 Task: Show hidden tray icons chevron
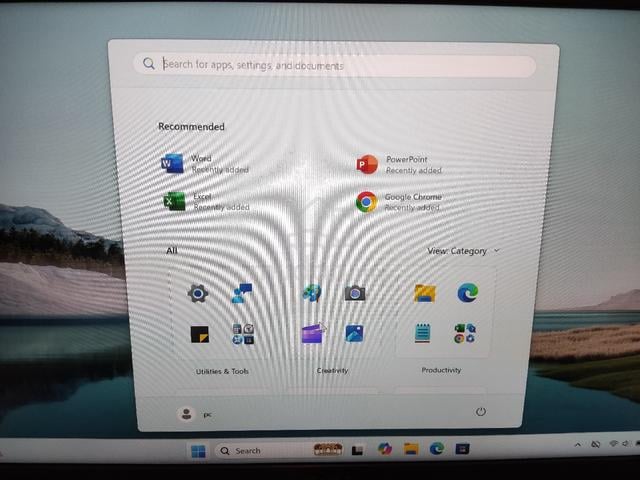[578, 445]
